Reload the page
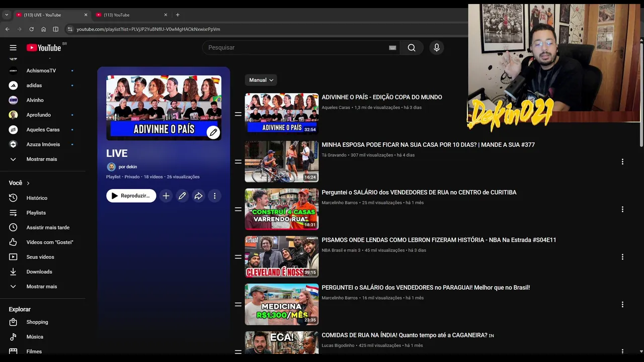644x362 pixels. [x=31, y=29]
